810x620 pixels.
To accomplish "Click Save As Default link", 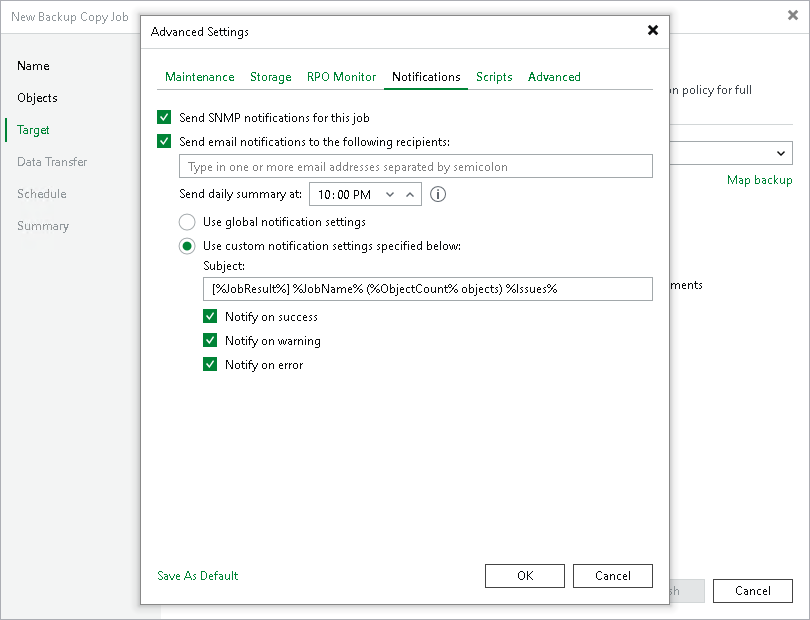I will 198,576.
